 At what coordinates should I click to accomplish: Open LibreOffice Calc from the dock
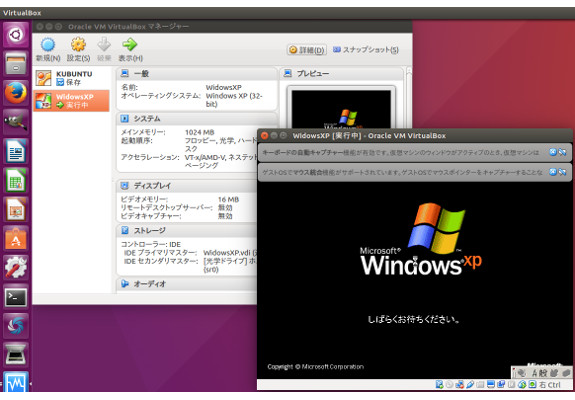[16, 180]
